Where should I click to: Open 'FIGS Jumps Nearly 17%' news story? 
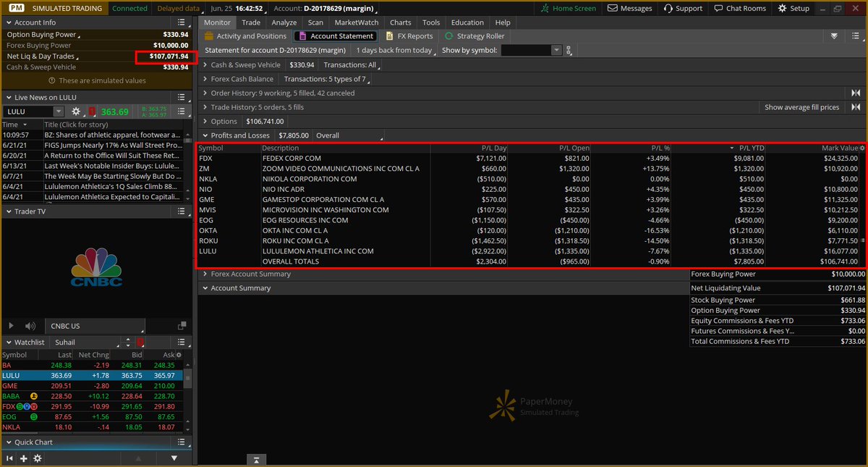click(112, 145)
